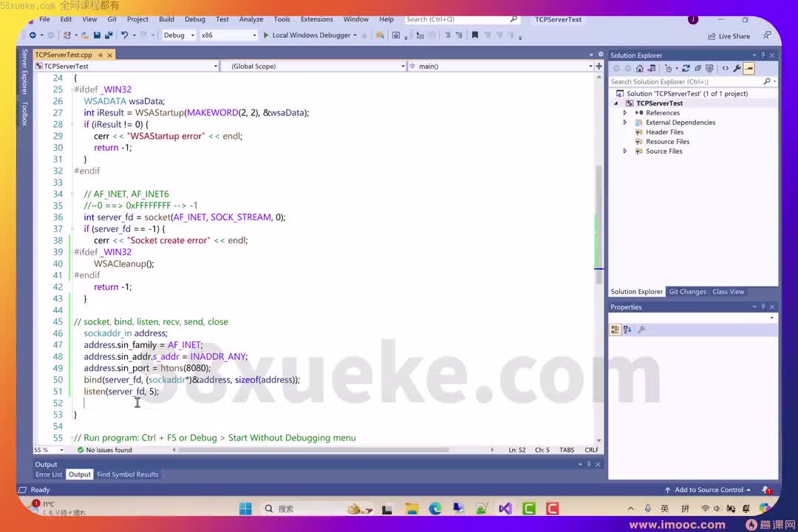Toggle auto-hide pin on Solution Explorer panel

tap(763, 55)
